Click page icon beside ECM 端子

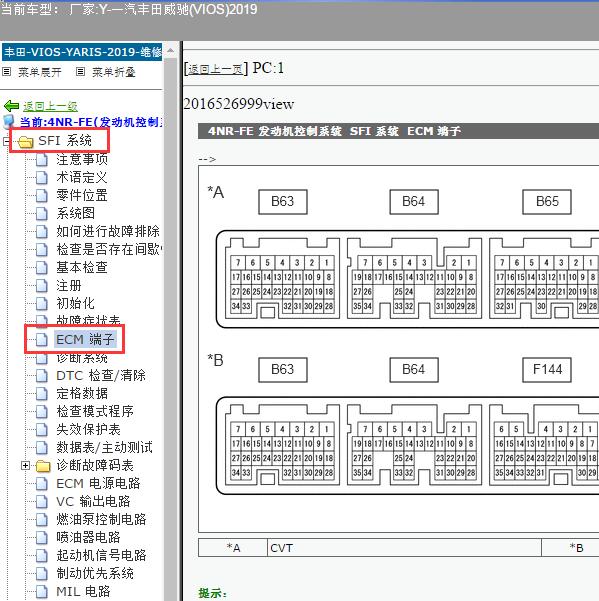[41, 340]
